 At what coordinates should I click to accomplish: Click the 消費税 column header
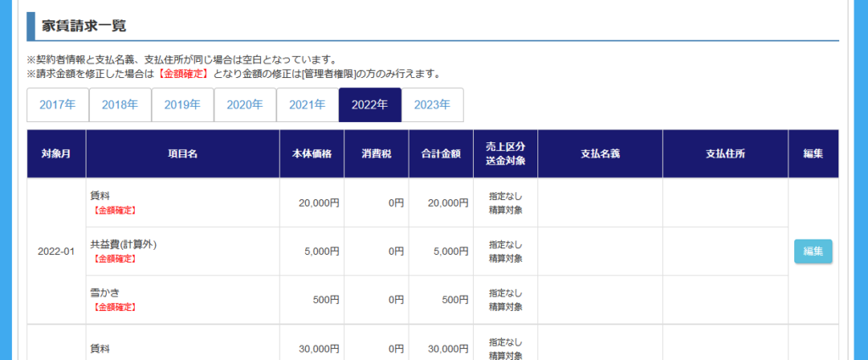tap(376, 154)
